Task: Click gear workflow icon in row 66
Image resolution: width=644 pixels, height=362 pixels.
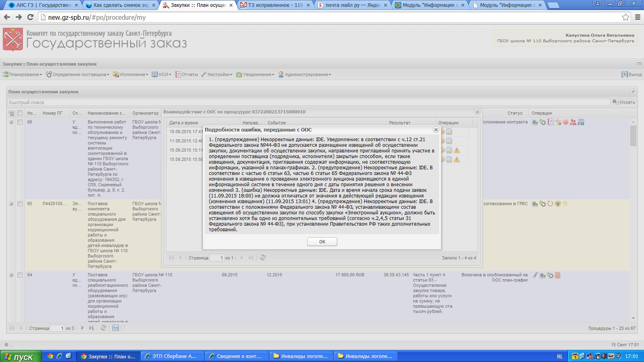Action: pyautogui.click(x=543, y=122)
